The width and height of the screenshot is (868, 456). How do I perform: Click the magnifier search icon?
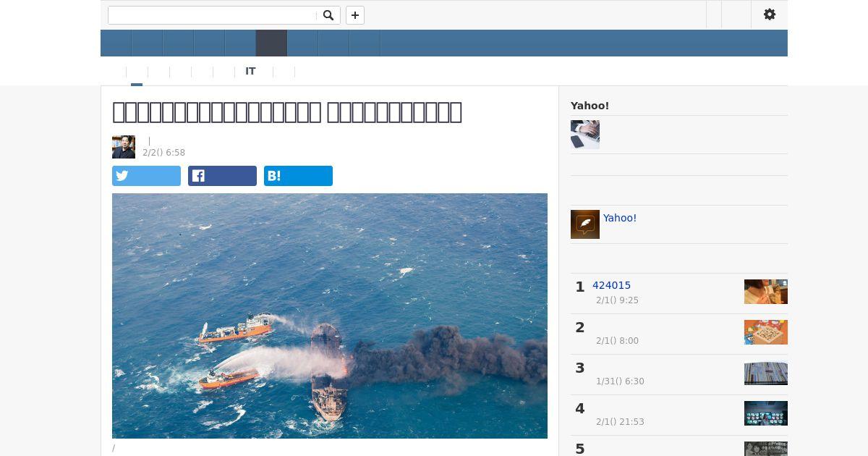coord(328,15)
